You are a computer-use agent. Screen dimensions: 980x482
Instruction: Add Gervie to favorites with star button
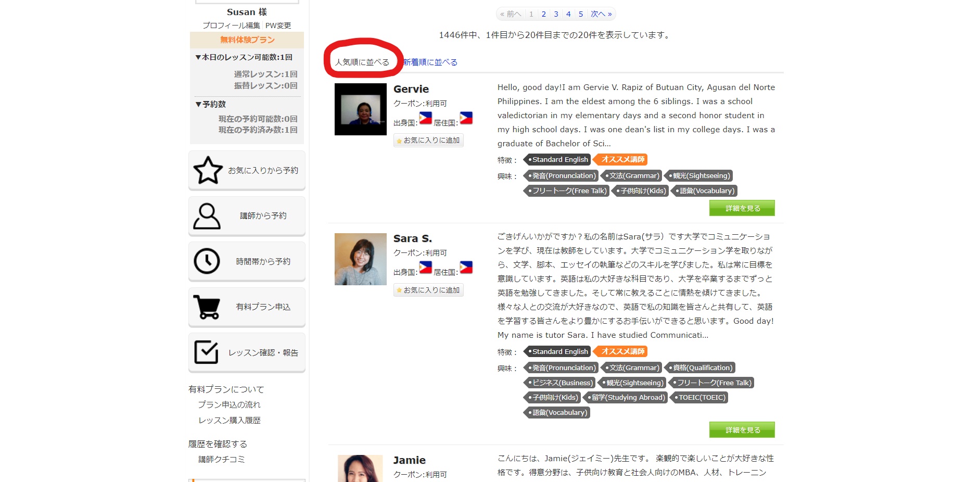coord(428,141)
